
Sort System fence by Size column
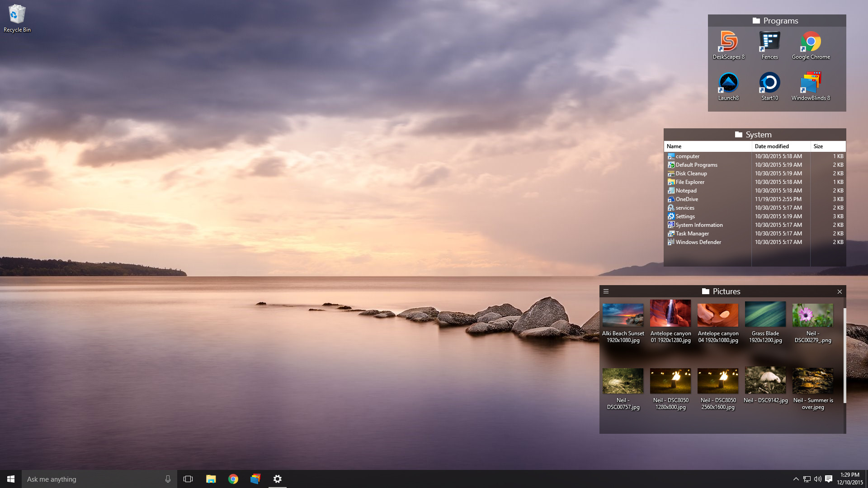818,146
